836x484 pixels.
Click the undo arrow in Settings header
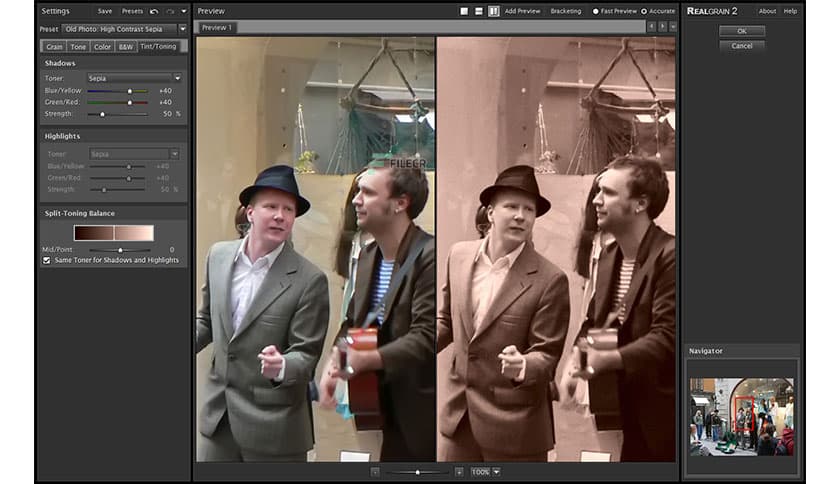[x=154, y=11]
